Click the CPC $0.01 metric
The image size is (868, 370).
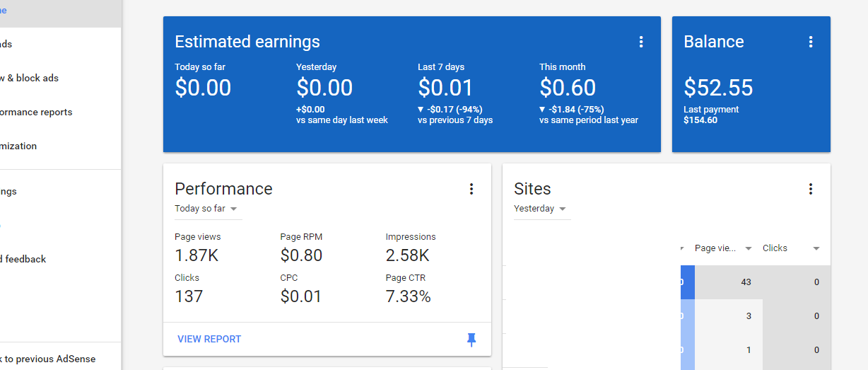click(x=301, y=296)
